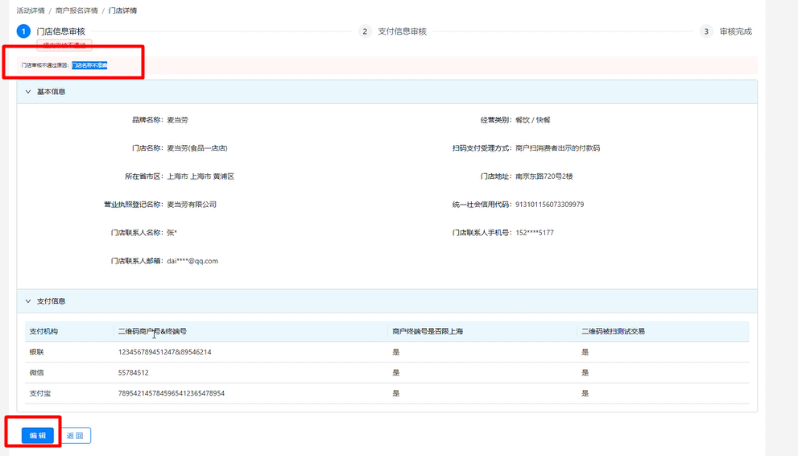This screenshot has height=456, width=798.
Task: Click the 支付机构 column header
Action: 43,330
